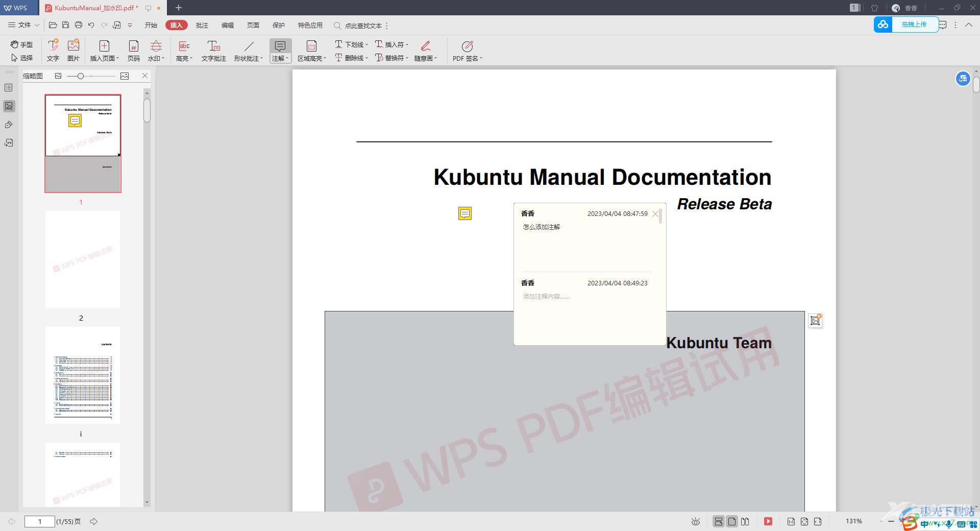Switch to the 保护 tab
This screenshot has width=980, height=531.
[279, 25]
